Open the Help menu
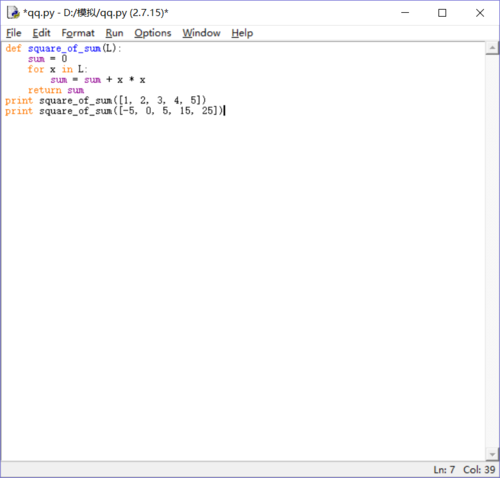500x478 pixels. (242, 33)
